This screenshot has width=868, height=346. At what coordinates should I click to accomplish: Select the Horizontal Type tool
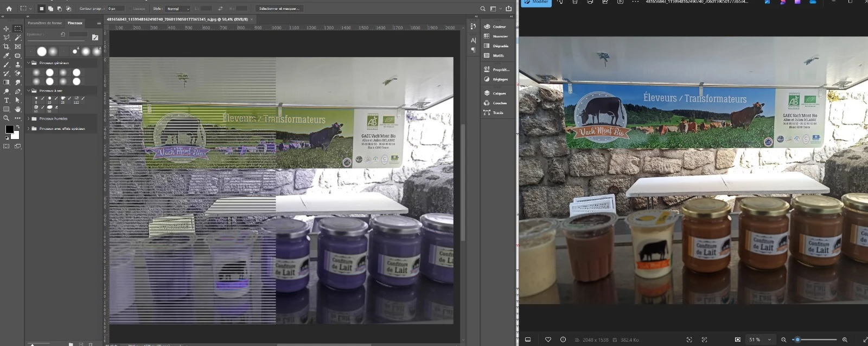point(7,100)
